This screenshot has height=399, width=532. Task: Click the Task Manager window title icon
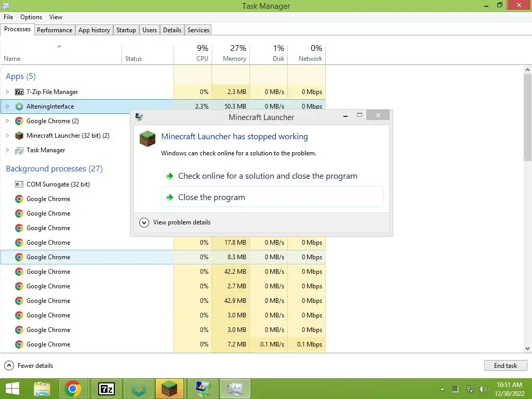(x=5, y=6)
